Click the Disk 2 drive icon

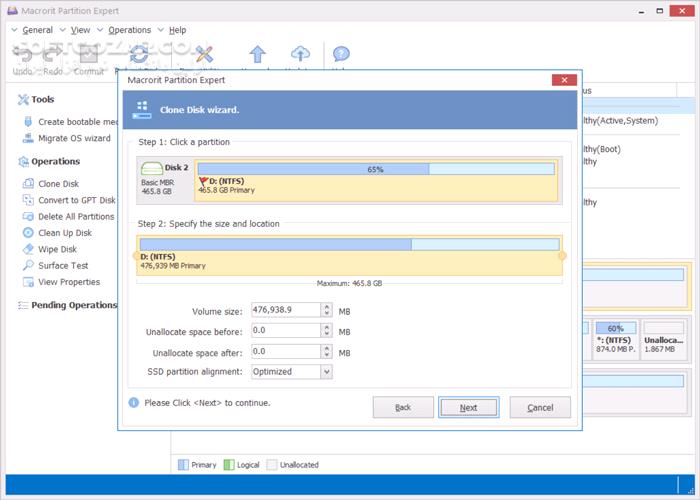pyautogui.click(x=152, y=168)
